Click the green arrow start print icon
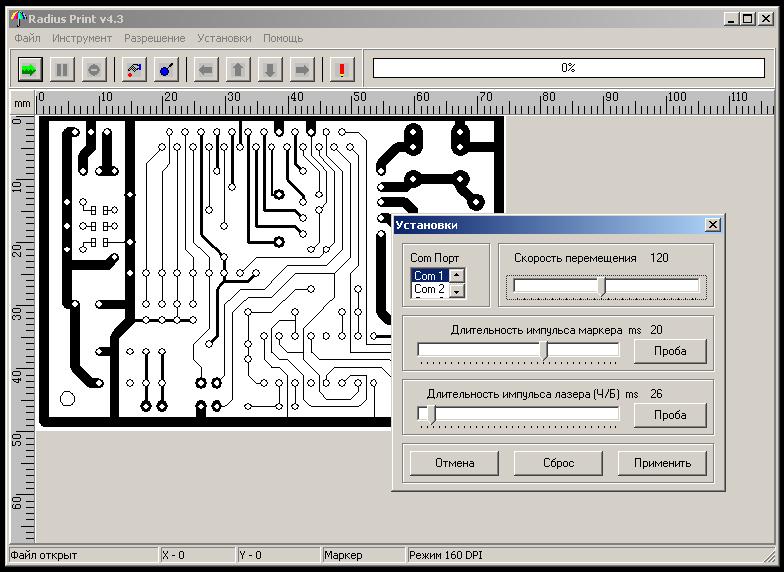The width and height of the screenshot is (784, 572). tap(29, 69)
